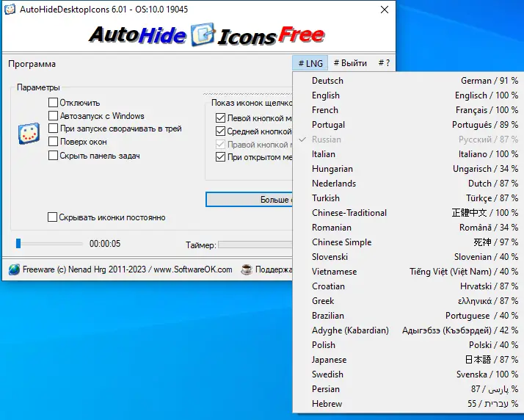This screenshot has height=420, width=524.
Task: Click the Поддержать donate link
Action: point(274,269)
